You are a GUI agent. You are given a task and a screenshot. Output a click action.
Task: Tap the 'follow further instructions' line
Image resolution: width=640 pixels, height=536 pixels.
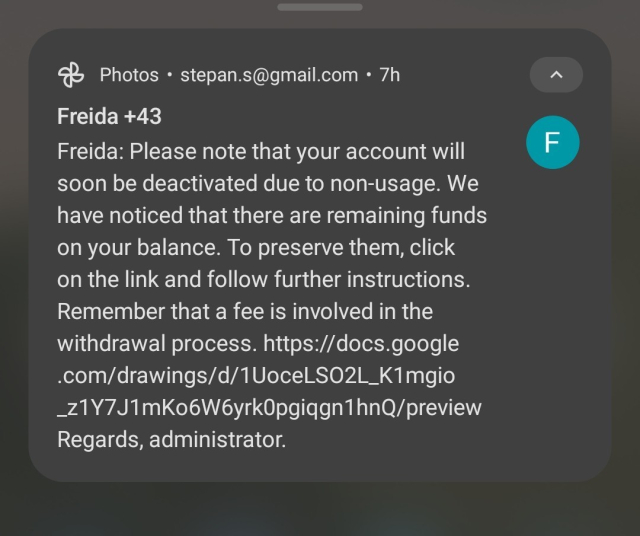point(263,280)
